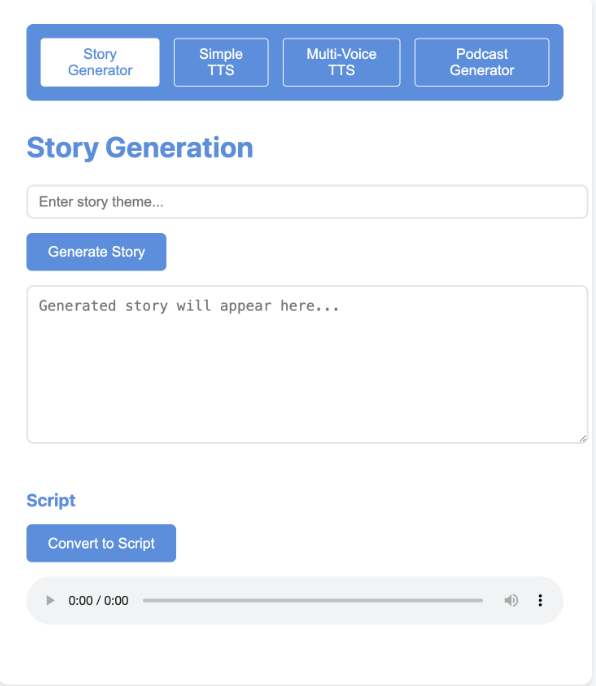Switch to the Story Generator tab

pyautogui.click(x=100, y=62)
